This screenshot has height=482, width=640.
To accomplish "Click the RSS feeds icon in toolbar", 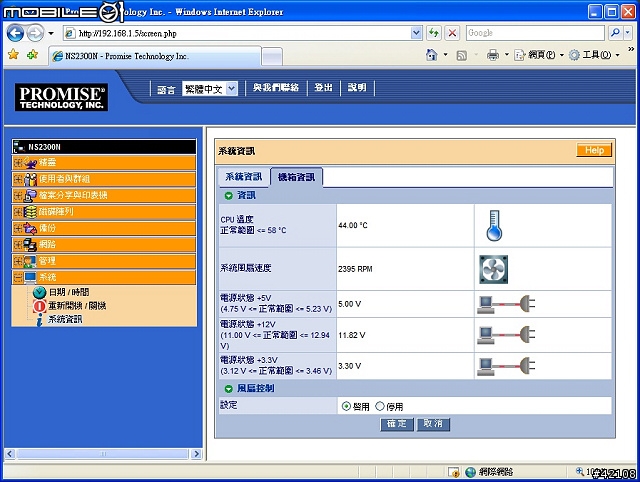I will click(x=461, y=56).
